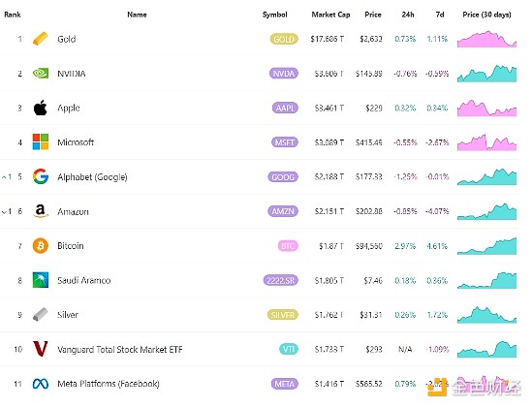Sort by the Name column header
This screenshot has width=532, height=407.
(x=137, y=15)
